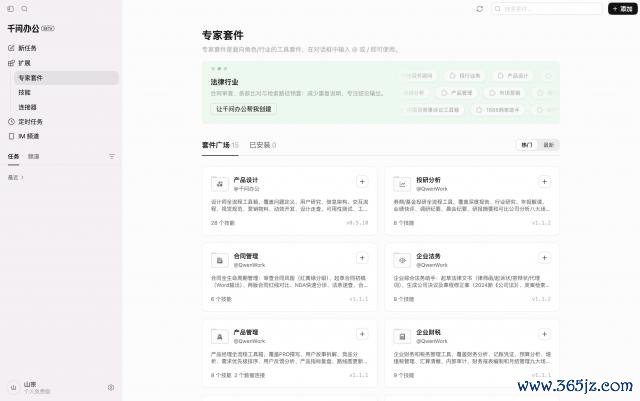
Task: Click the 专家套件 page heading
Action: click(223, 35)
